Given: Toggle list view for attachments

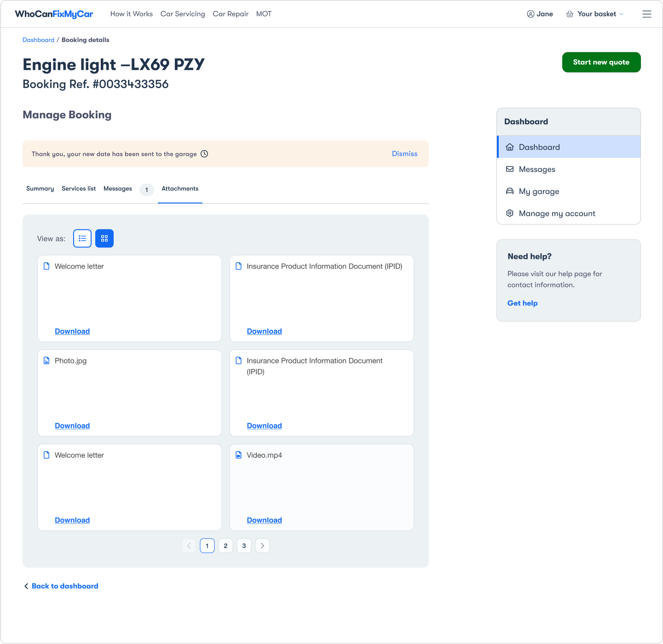Looking at the screenshot, I should point(82,238).
